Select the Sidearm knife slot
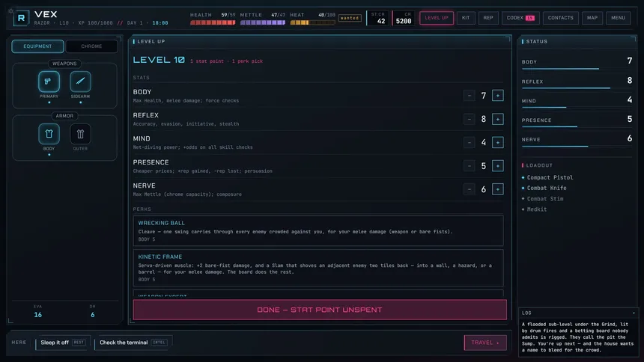 tap(80, 82)
